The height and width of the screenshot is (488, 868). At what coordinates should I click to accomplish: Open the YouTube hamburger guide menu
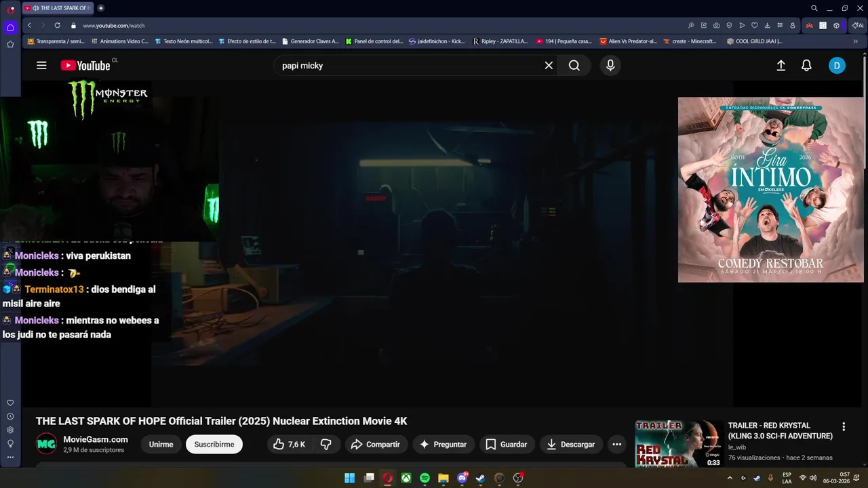41,66
